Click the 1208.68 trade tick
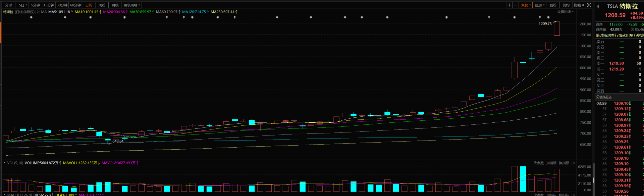The image size is (644, 196). 621,120
